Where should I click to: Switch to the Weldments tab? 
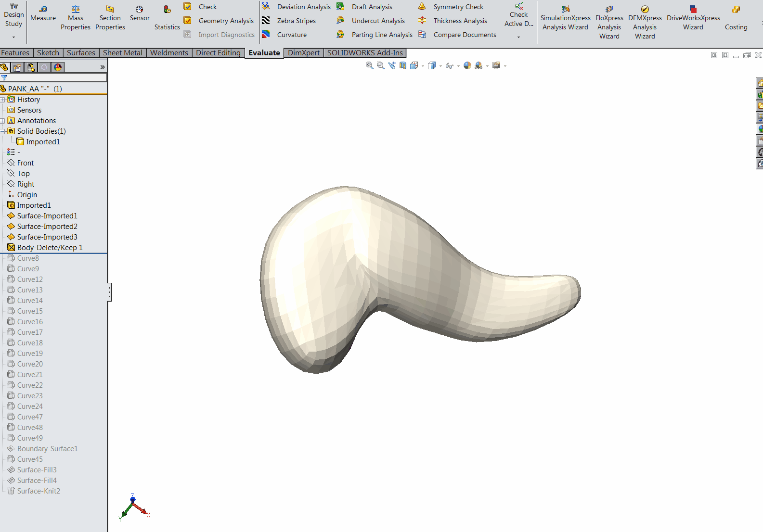pos(169,53)
